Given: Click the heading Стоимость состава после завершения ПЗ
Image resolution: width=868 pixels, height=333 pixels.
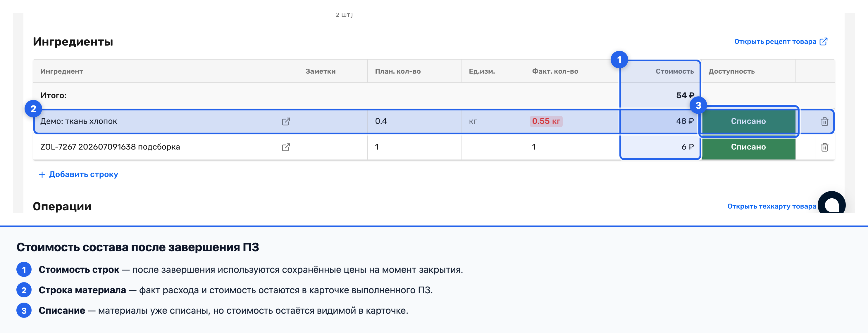Looking at the screenshot, I should 137,247.
